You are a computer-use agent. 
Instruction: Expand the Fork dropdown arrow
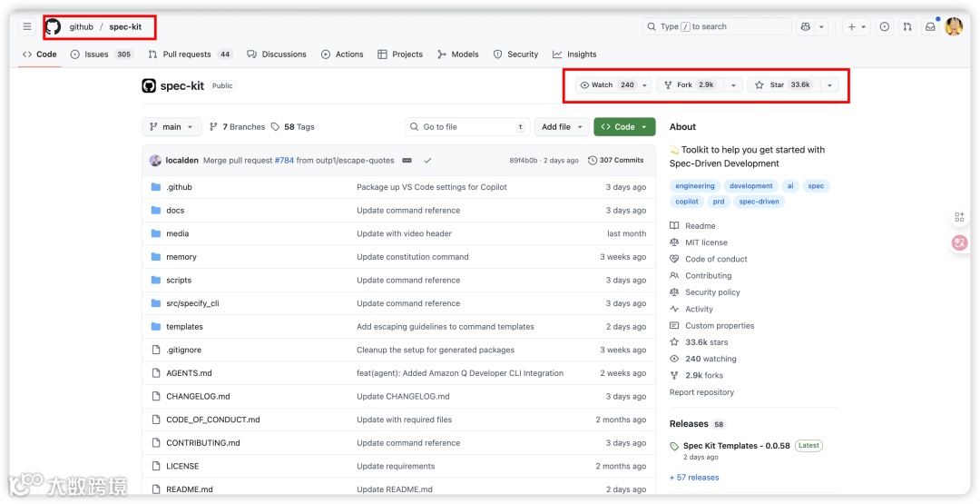[x=734, y=85]
